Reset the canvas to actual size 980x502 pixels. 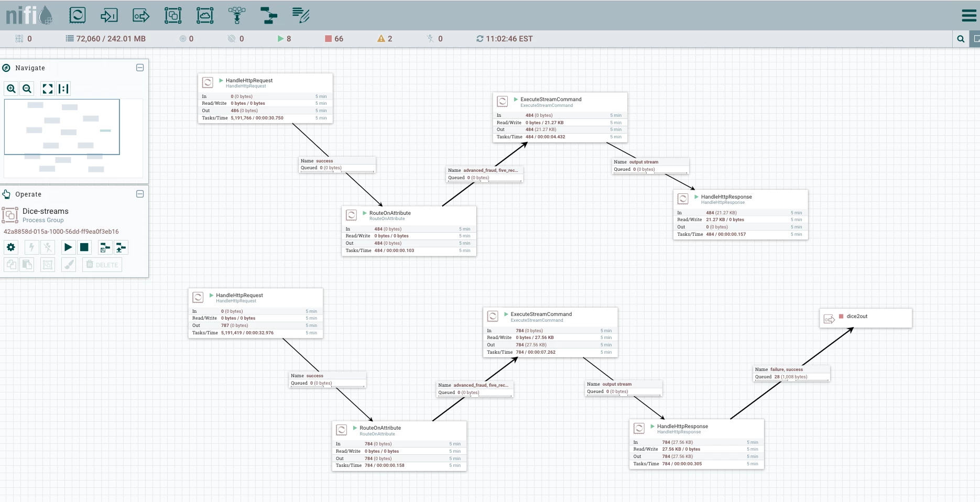coord(63,89)
